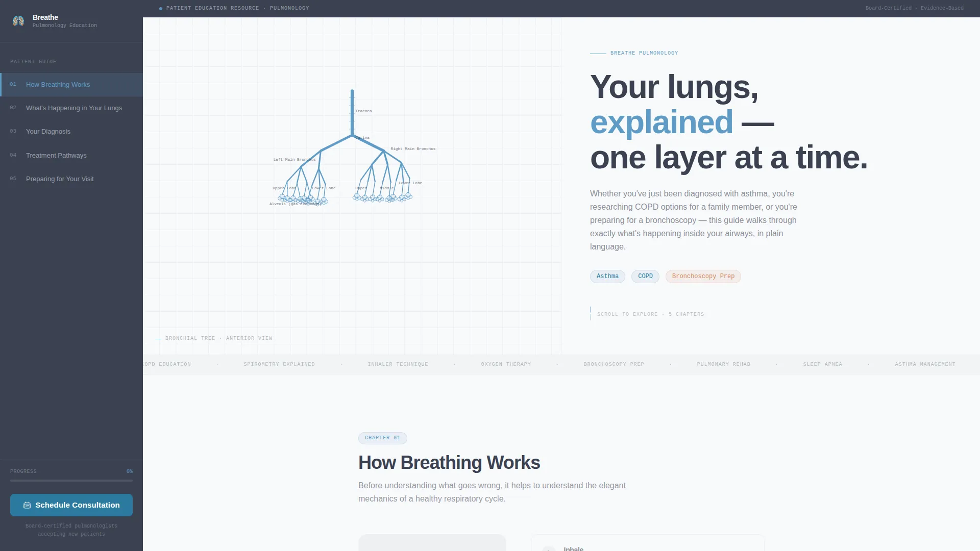
Task: Click Bronchial Tree Anterior View caption
Action: pyautogui.click(x=219, y=338)
